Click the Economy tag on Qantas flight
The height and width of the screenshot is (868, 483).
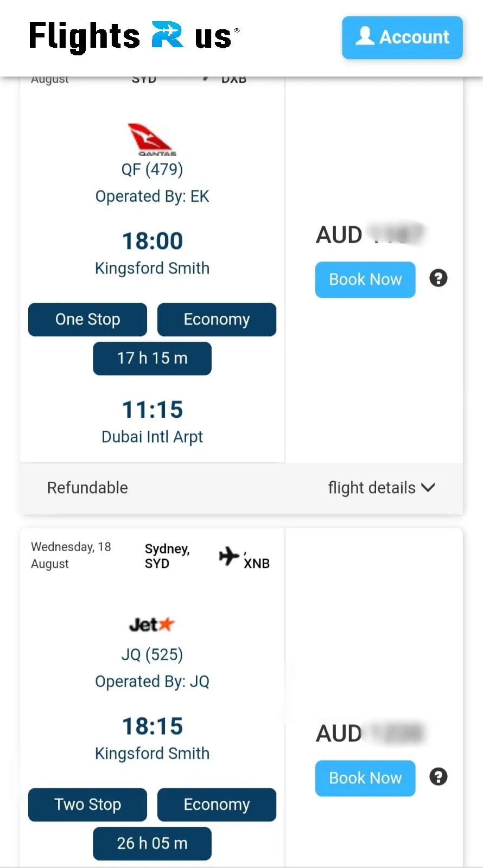coord(217,320)
